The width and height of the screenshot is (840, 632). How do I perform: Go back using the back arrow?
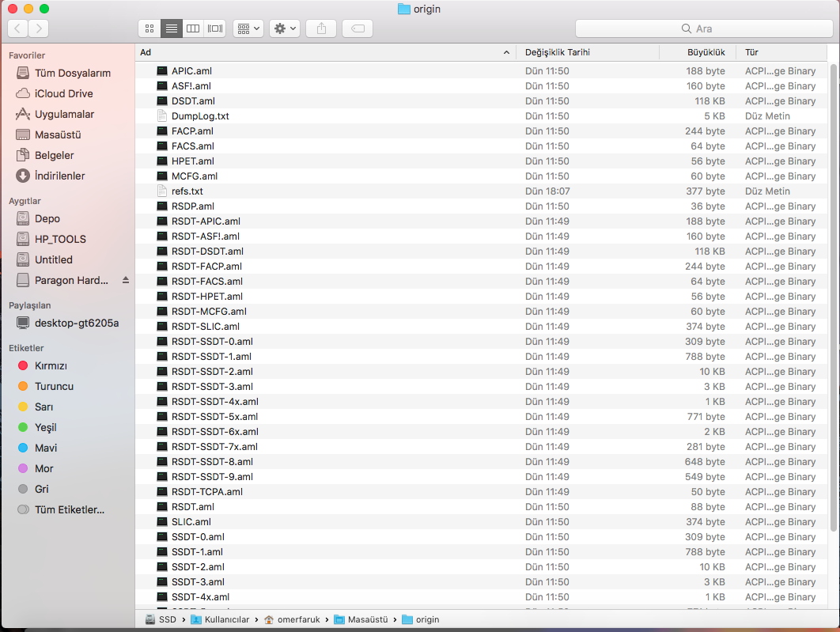tap(18, 28)
